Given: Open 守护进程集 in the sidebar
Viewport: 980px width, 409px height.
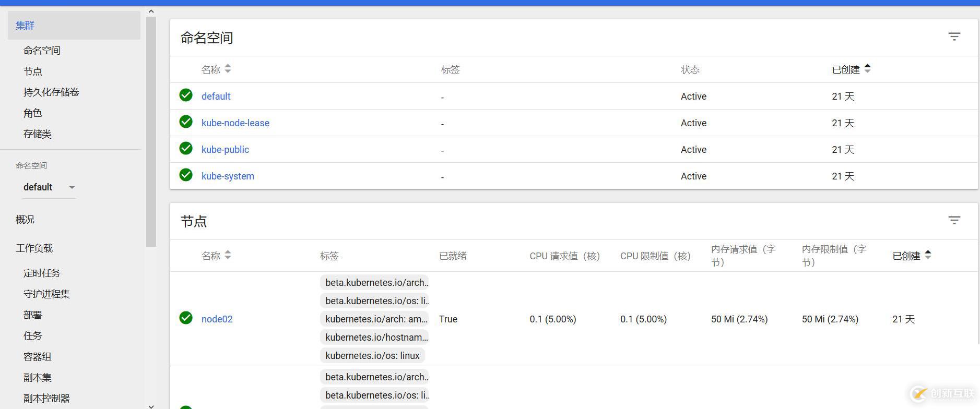Looking at the screenshot, I should 46,294.
